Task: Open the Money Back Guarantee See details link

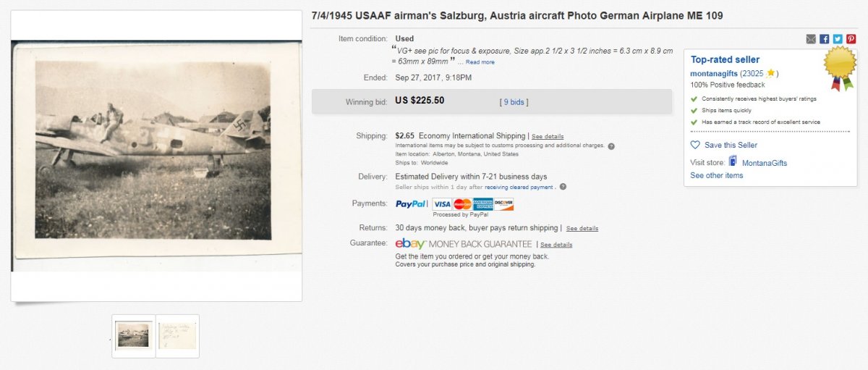Action: click(x=556, y=245)
